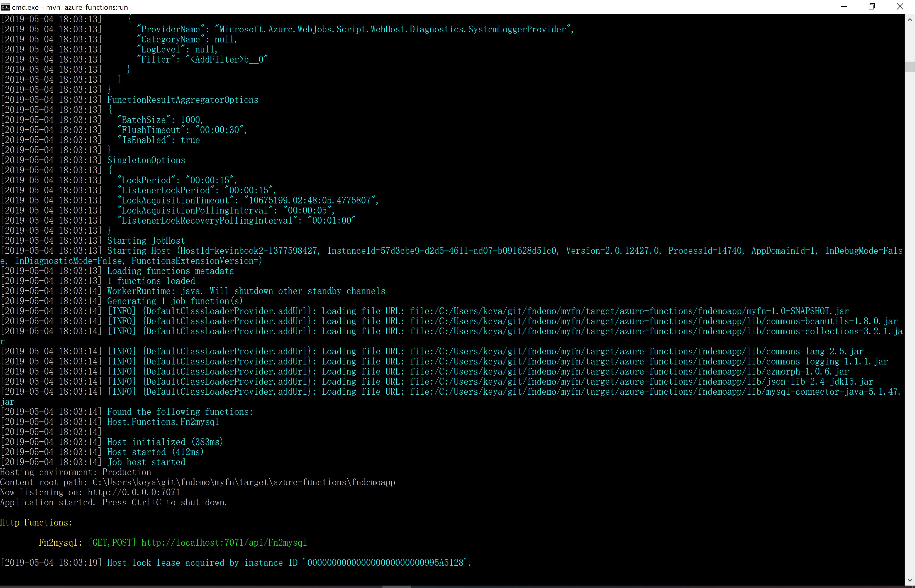Screen dimensions: 915x588
Task: Click the commons-lang-2.5.jar loading line
Action: click(x=432, y=351)
